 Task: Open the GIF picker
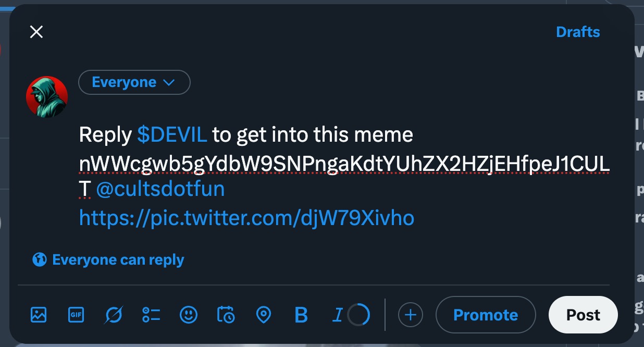(76, 315)
